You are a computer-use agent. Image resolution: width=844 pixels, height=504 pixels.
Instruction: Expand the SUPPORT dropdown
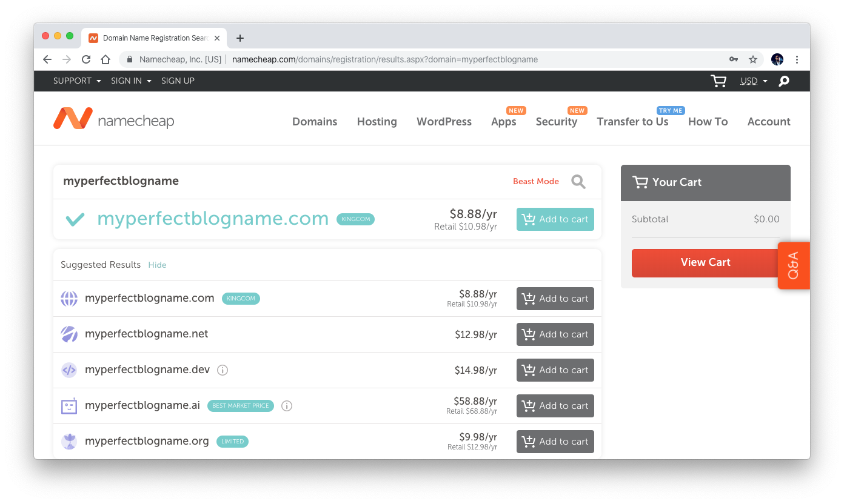click(77, 81)
